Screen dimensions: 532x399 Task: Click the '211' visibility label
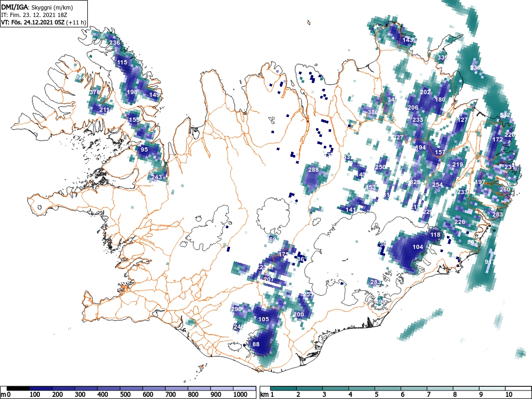tap(104, 110)
